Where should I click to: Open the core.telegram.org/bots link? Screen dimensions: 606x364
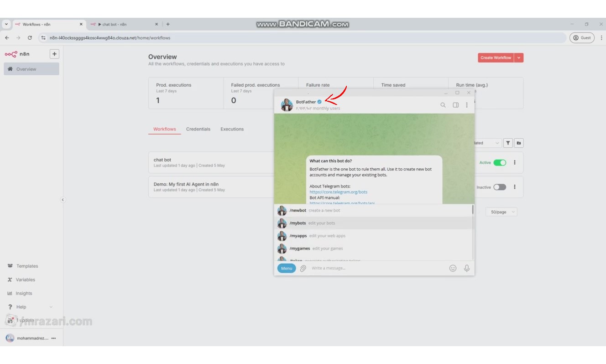pos(338,192)
